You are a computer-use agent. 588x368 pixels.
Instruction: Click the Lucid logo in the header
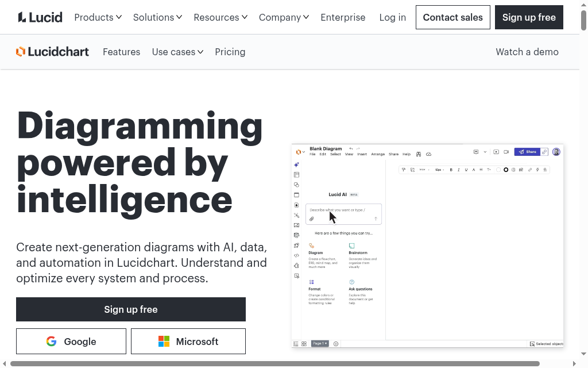pyautogui.click(x=40, y=17)
